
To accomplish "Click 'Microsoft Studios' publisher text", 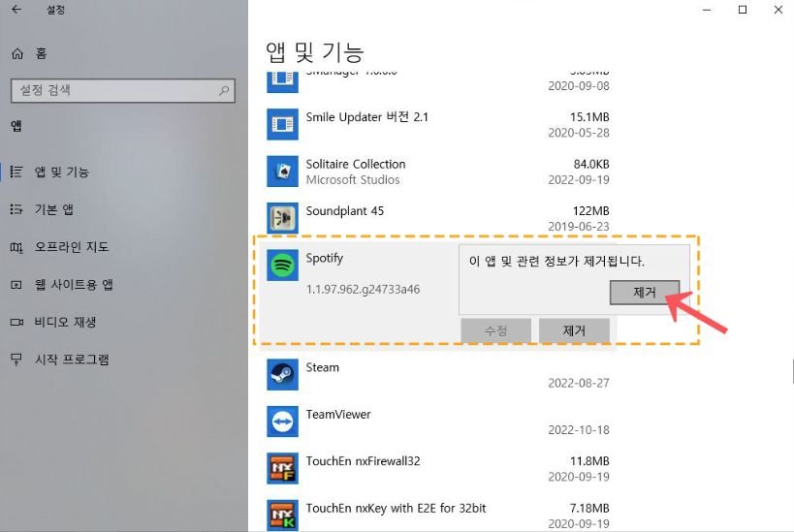I will [x=353, y=179].
